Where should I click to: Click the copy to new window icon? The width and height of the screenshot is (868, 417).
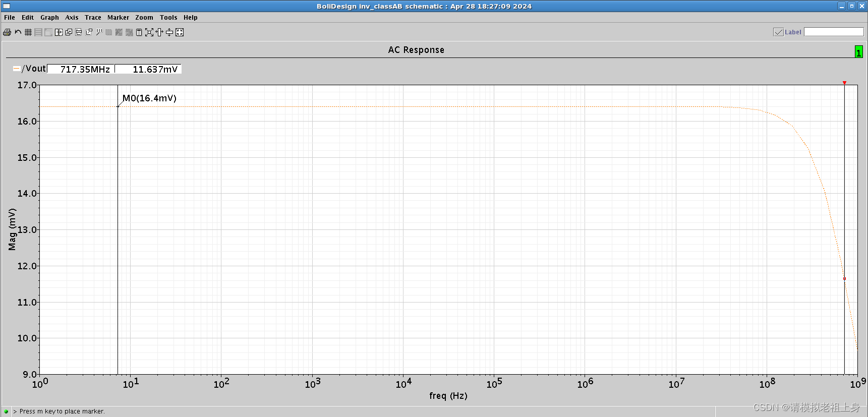pos(69,32)
